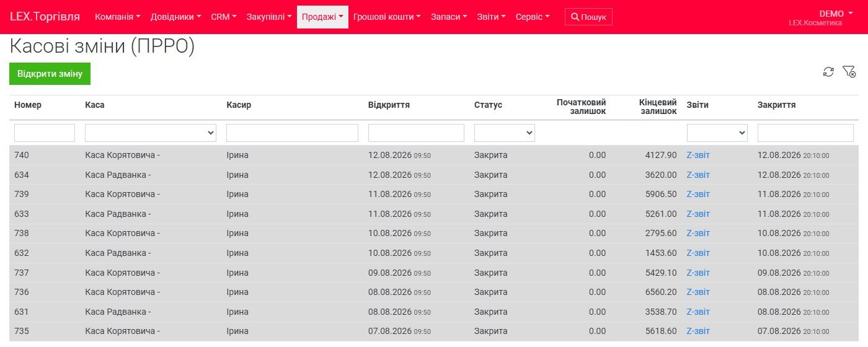Image resolution: width=868 pixels, height=347 pixels.
Task: Open Z-звіт for shift 739
Action: (698, 194)
